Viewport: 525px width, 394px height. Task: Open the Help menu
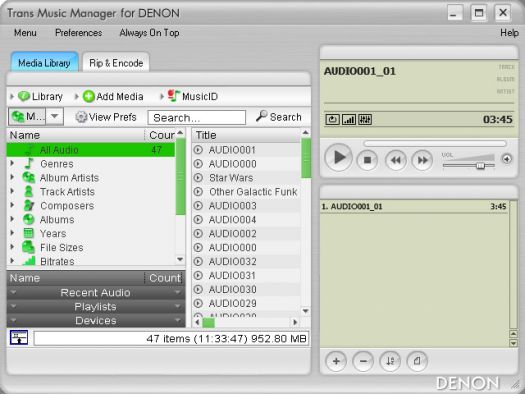(509, 33)
